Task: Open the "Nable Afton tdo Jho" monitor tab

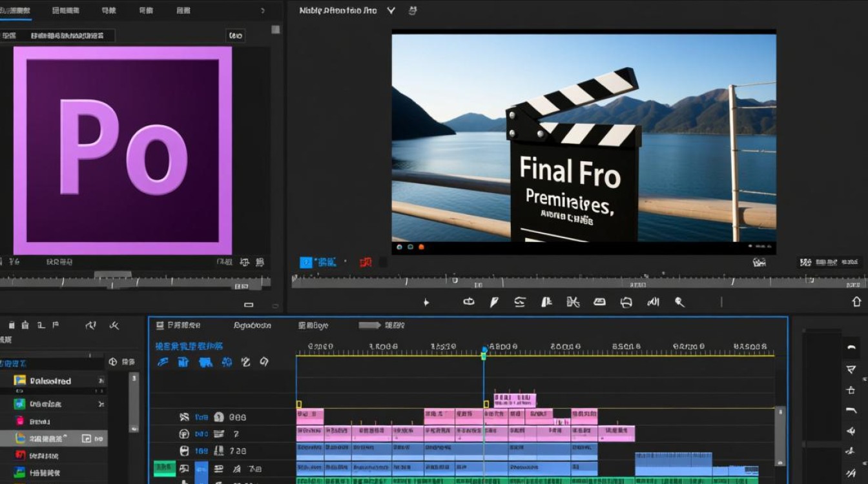Action: [x=338, y=10]
